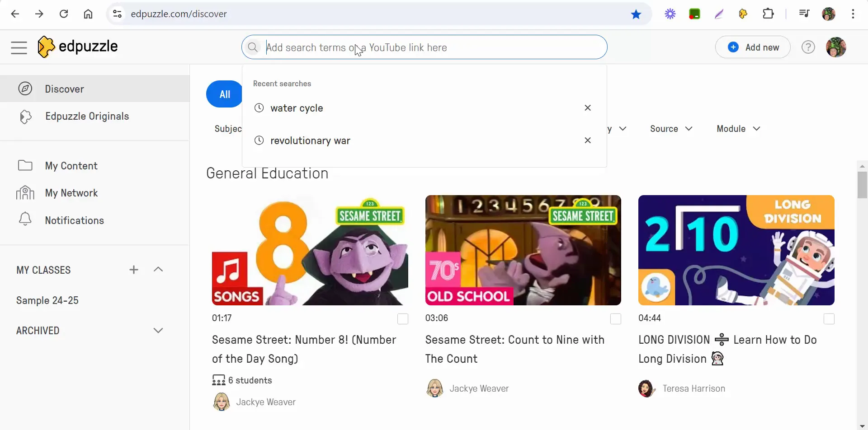
Task: Open the Subject filter dropdown
Action: coord(228,129)
